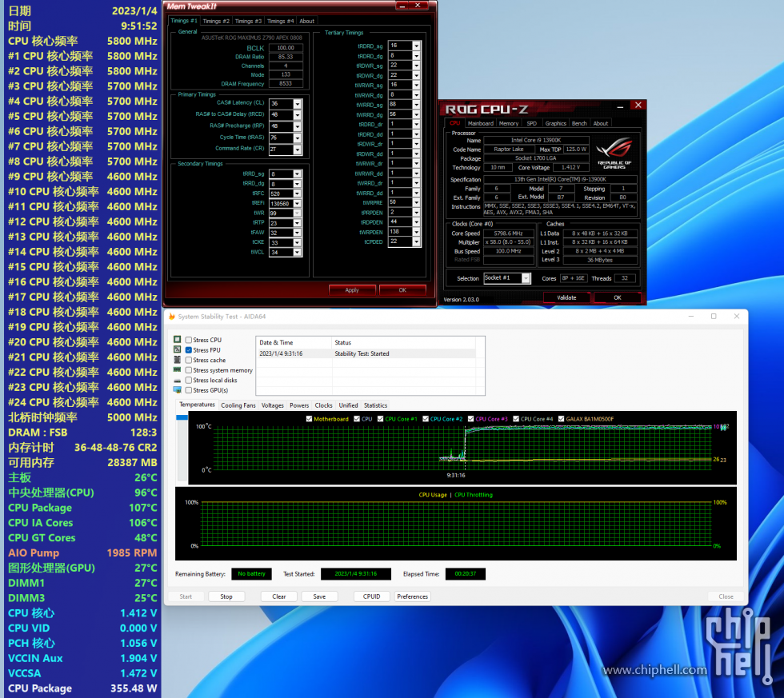Click the VCCSA 1.472 V reading

83,673
